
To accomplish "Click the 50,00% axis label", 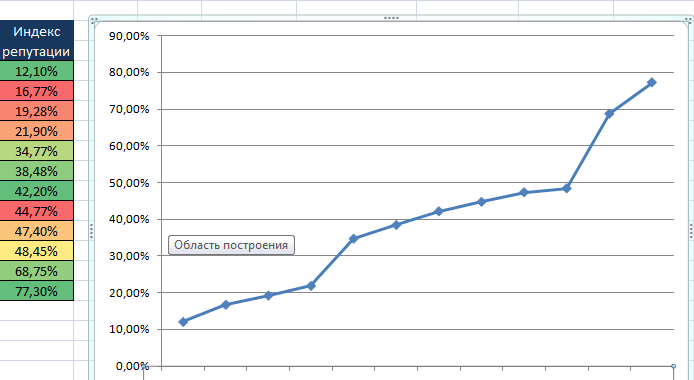I will pyautogui.click(x=129, y=183).
